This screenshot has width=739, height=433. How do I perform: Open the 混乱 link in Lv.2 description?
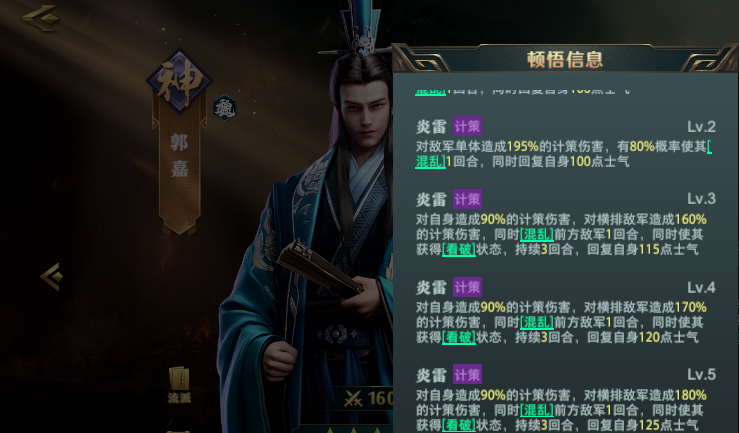[430, 162]
